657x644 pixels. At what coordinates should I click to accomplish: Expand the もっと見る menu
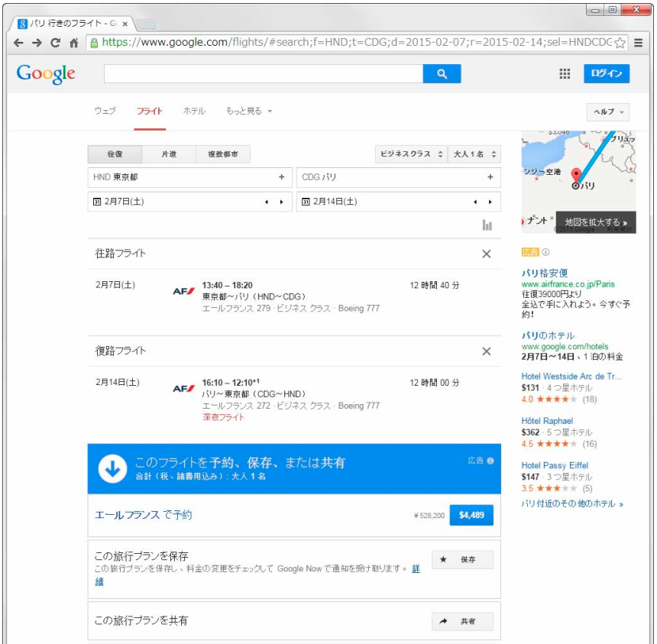[x=249, y=112]
